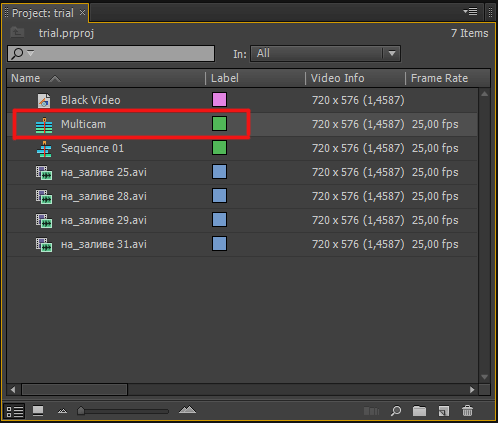Switch to Icon View
Image resolution: width=498 pixels, height=423 pixels.
[x=38, y=411]
